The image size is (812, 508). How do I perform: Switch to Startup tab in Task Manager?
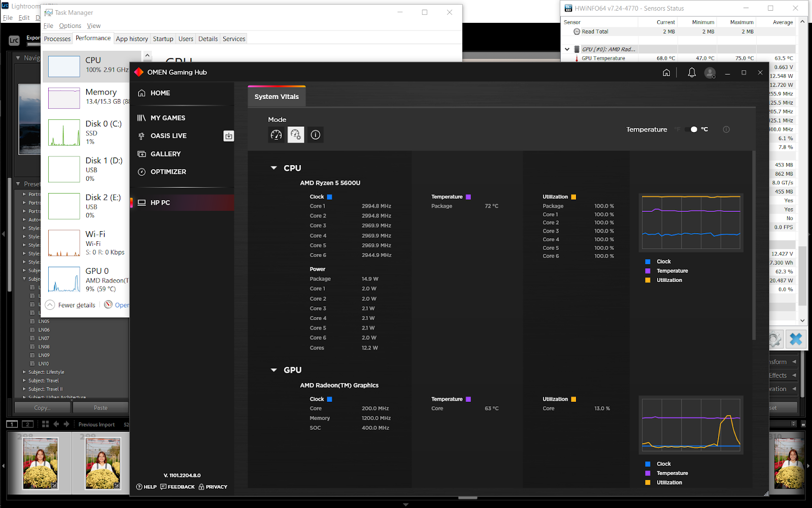coord(163,39)
